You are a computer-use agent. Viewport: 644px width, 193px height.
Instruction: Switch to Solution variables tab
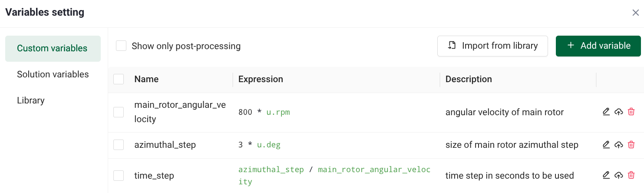tap(53, 74)
